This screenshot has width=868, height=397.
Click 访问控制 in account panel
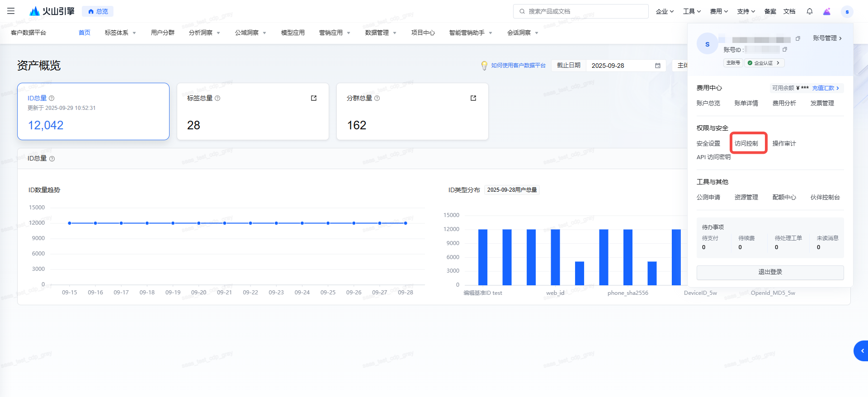pyautogui.click(x=746, y=143)
